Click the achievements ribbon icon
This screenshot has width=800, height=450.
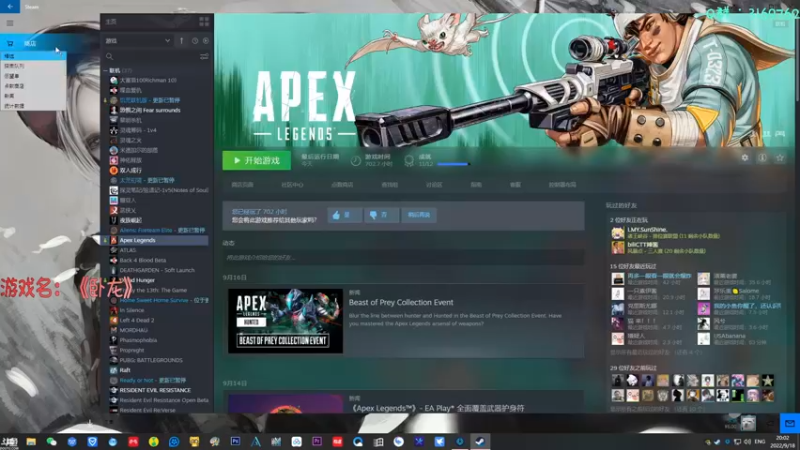pos(409,161)
